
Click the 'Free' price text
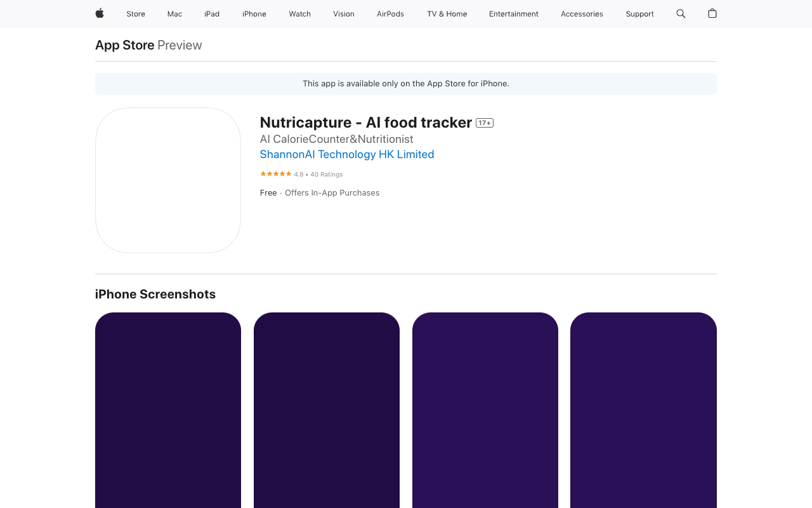(x=268, y=193)
